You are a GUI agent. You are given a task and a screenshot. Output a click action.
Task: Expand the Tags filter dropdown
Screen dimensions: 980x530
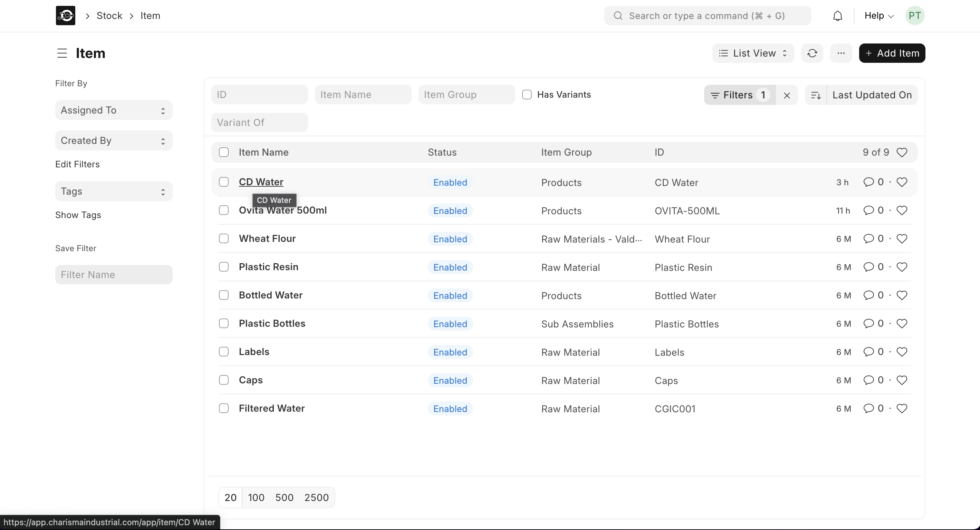point(114,191)
